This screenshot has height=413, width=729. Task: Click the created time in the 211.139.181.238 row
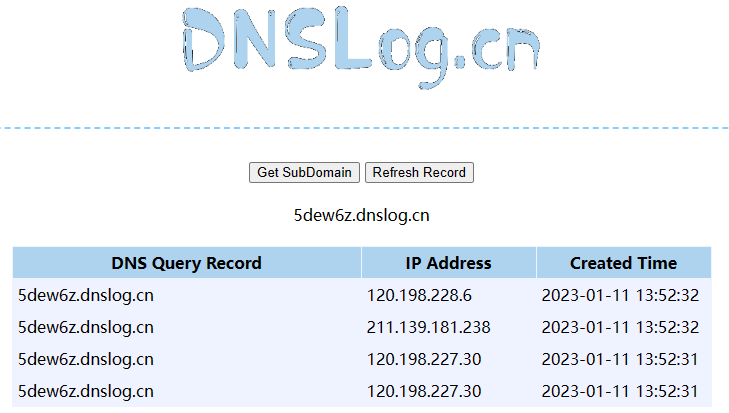click(620, 327)
